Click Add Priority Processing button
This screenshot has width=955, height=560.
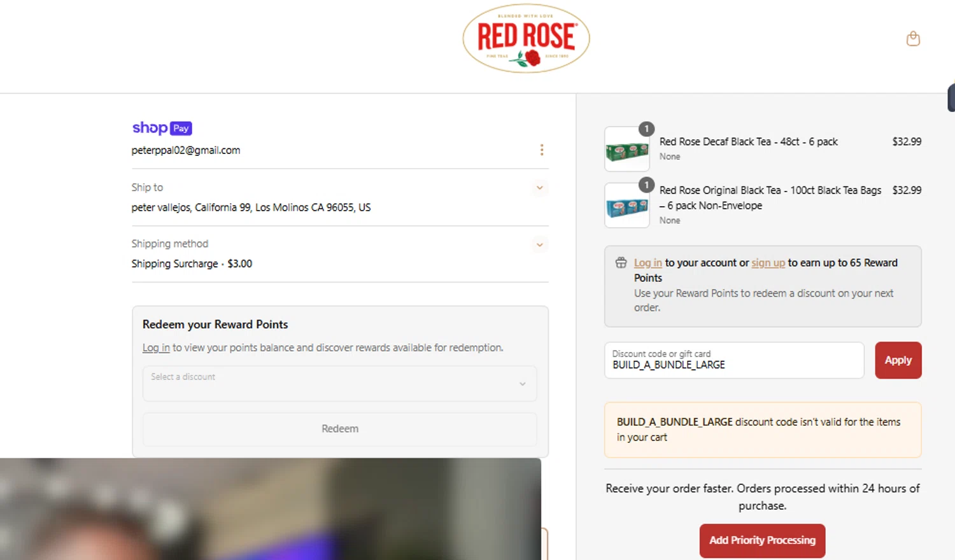[x=762, y=540]
